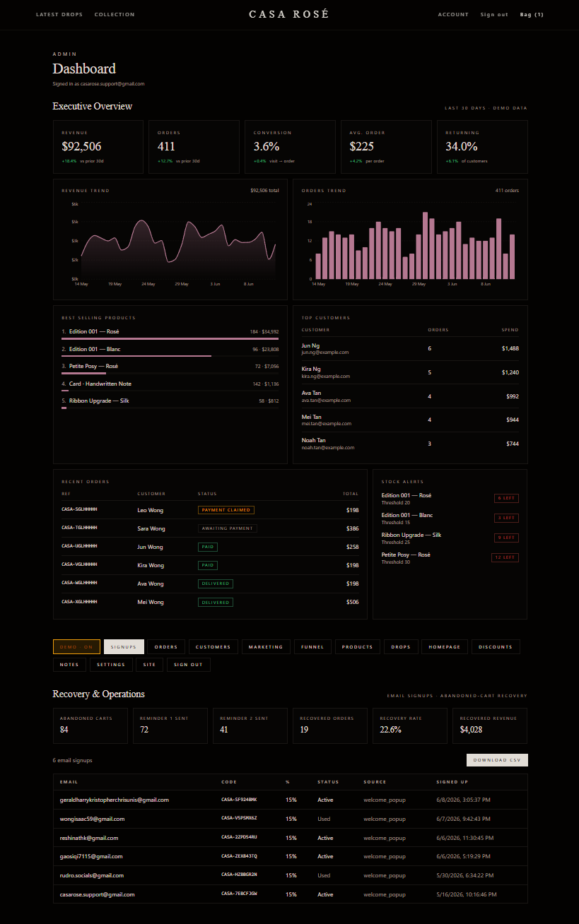
Task: Open the Settings tab
Action: click(x=111, y=665)
